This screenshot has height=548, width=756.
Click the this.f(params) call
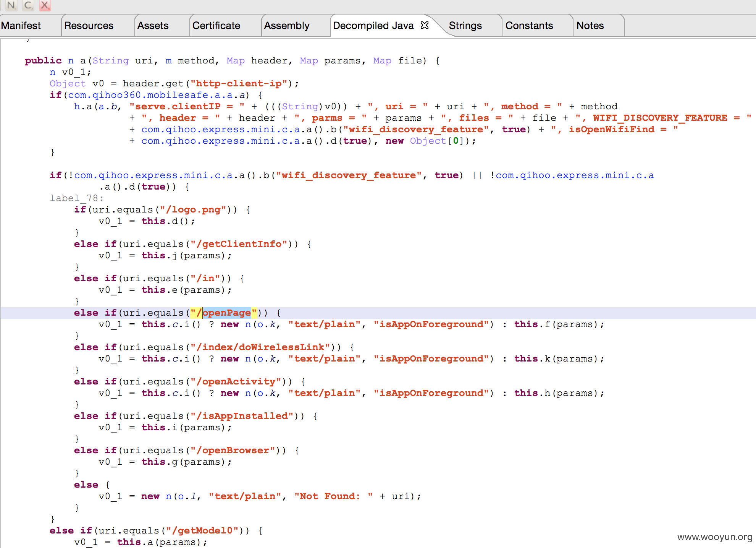[556, 324]
